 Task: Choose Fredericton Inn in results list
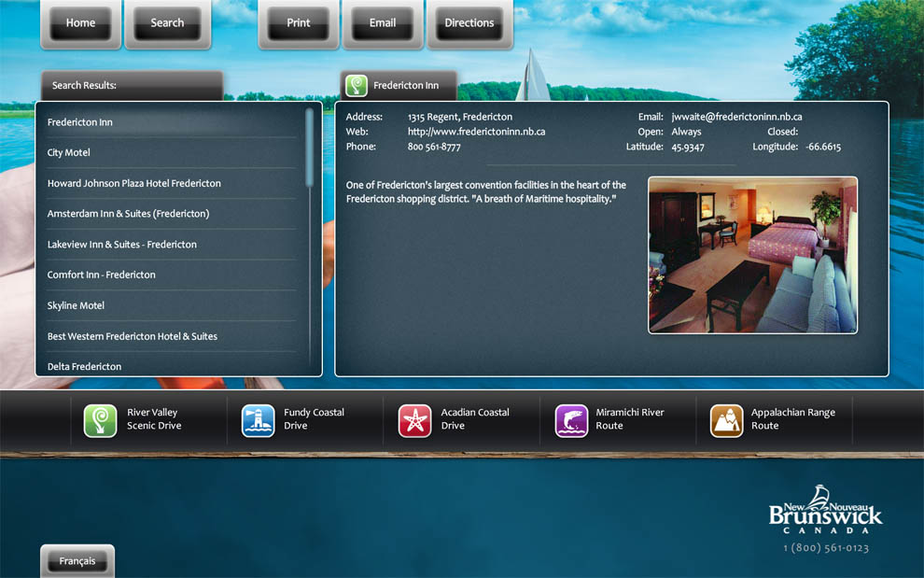pos(171,122)
